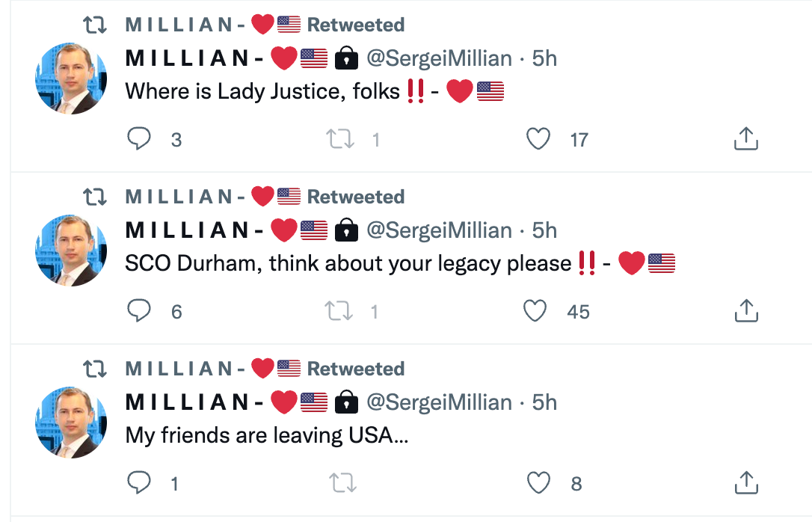Image resolution: width=812 pixels, height=522 pixels.
Task: Click @SergeiMillian handle on Lady Justice tweet
Action: [x=439, y=58]
